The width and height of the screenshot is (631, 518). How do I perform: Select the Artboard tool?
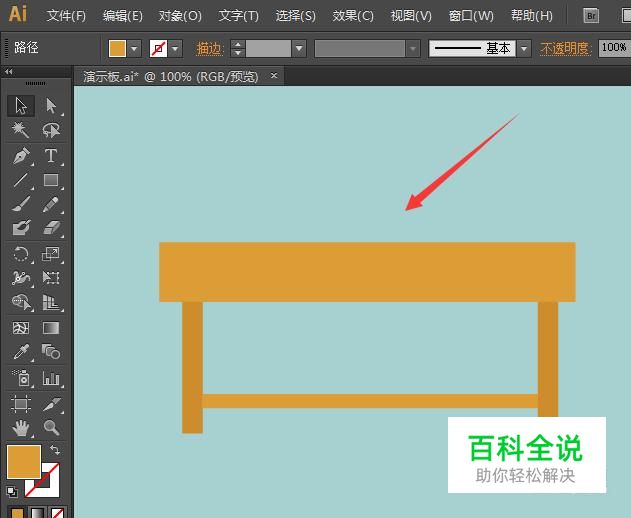pyautogui.click(x=21, y=404)
